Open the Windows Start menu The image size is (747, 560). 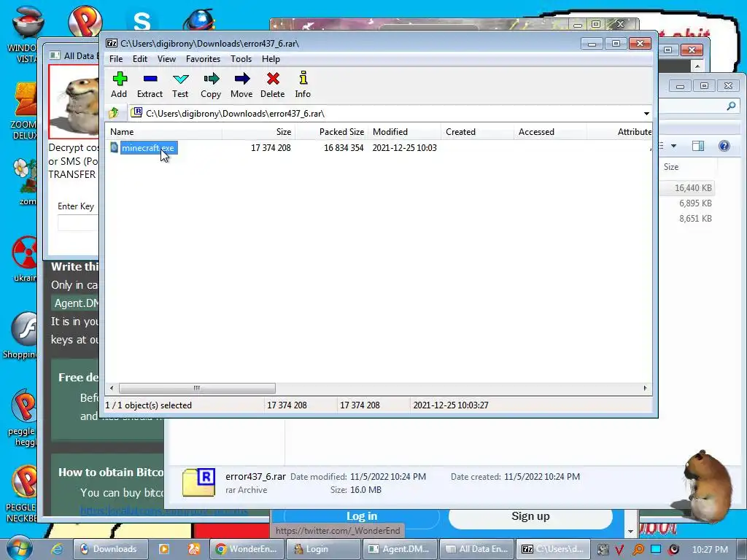(18, 548)
